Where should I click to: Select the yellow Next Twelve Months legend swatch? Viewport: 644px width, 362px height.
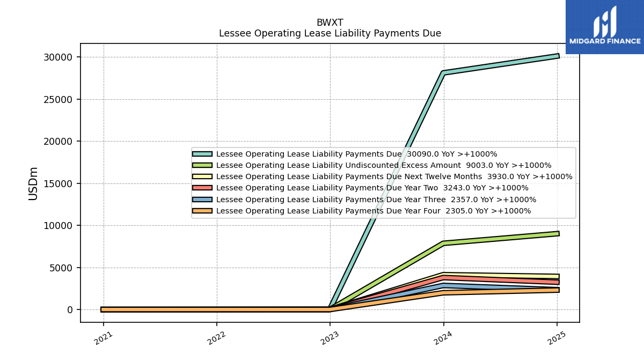pos(202,176)
